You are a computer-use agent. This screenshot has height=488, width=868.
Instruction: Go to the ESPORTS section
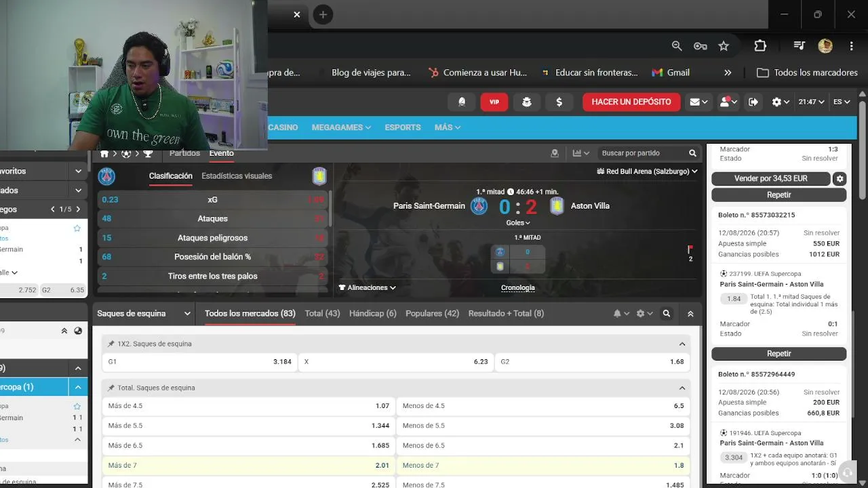tap(403, 127)
